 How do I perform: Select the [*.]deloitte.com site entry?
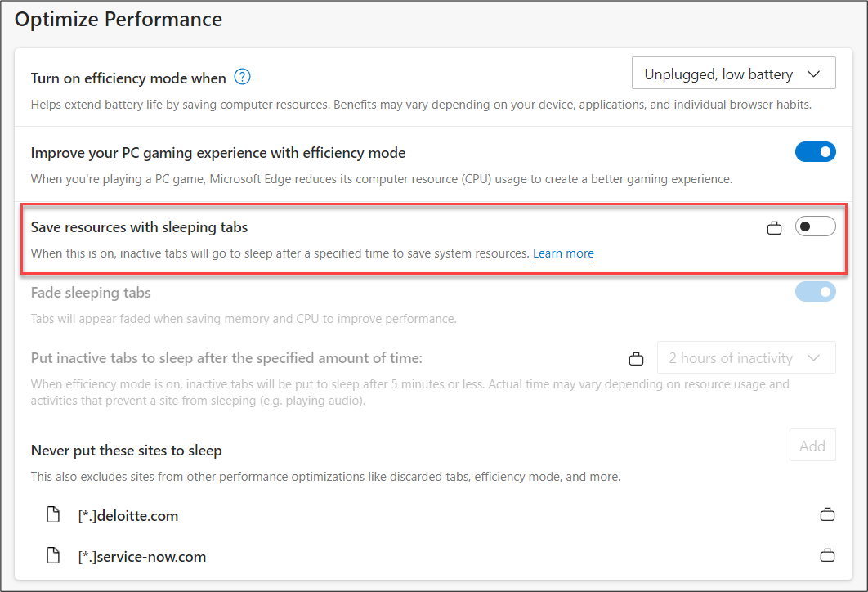tap(128, 516)
